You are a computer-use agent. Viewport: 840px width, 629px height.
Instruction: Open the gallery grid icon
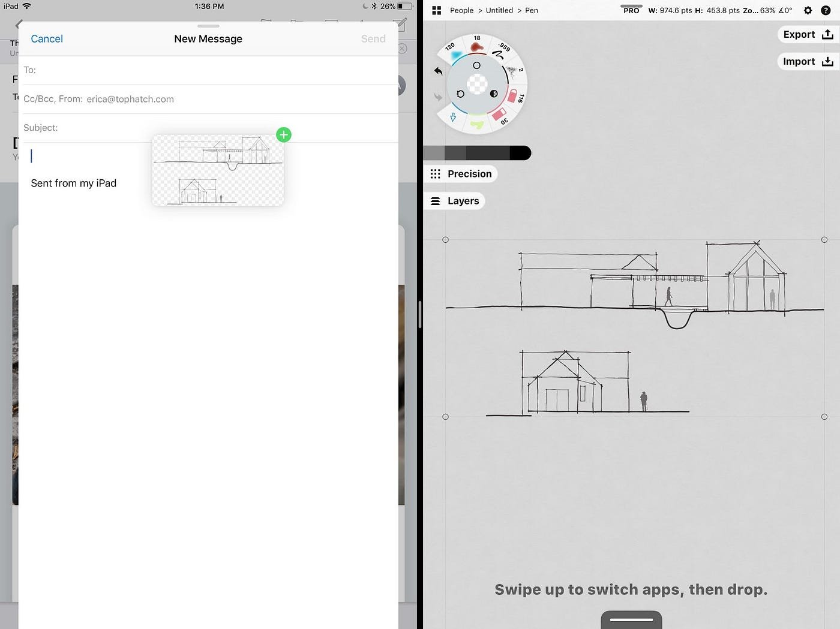click(437, 10)
